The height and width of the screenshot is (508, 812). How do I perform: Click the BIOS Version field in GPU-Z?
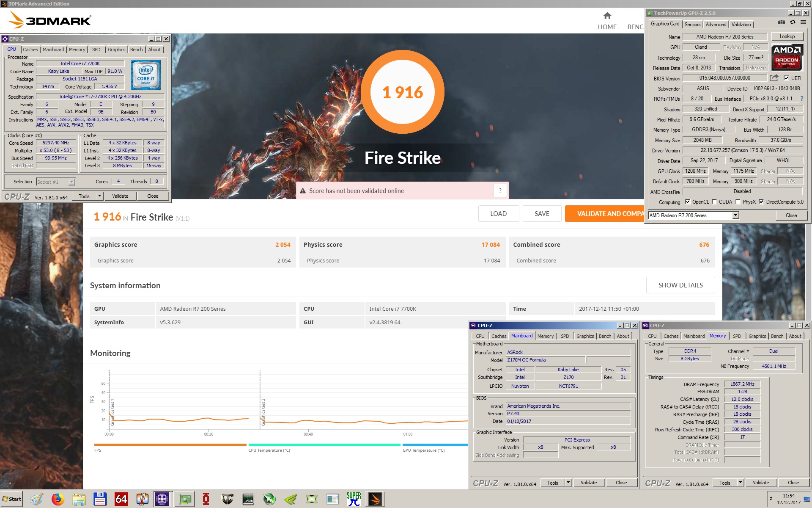[x=724, y=78]
